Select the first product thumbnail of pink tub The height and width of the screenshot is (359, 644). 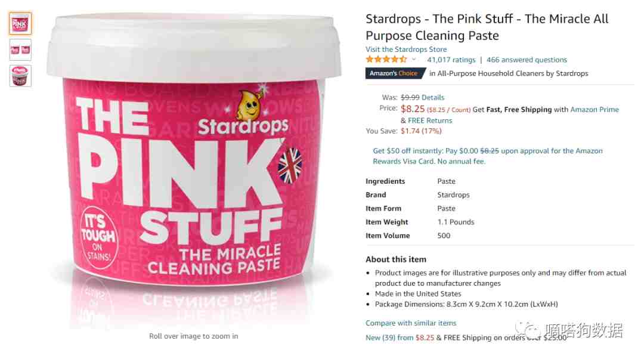tap(20, 24)
